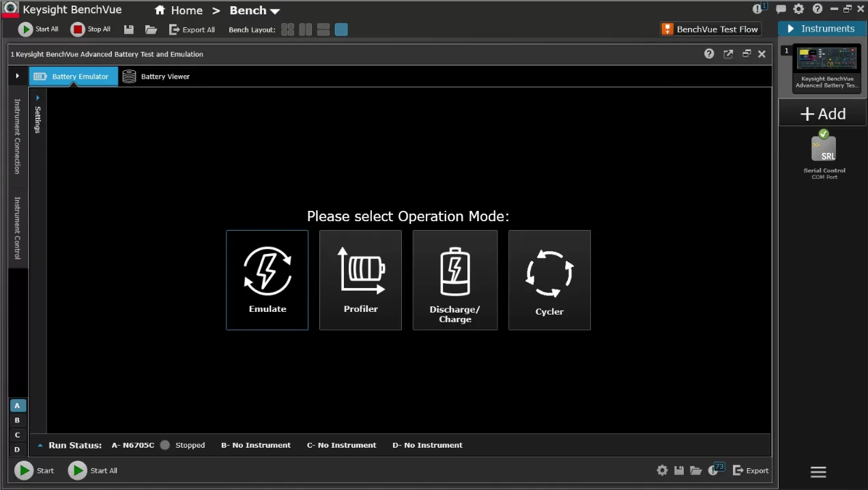
Task: Open the hamburger menu in the instruments panel
Action: coord(818,472)
